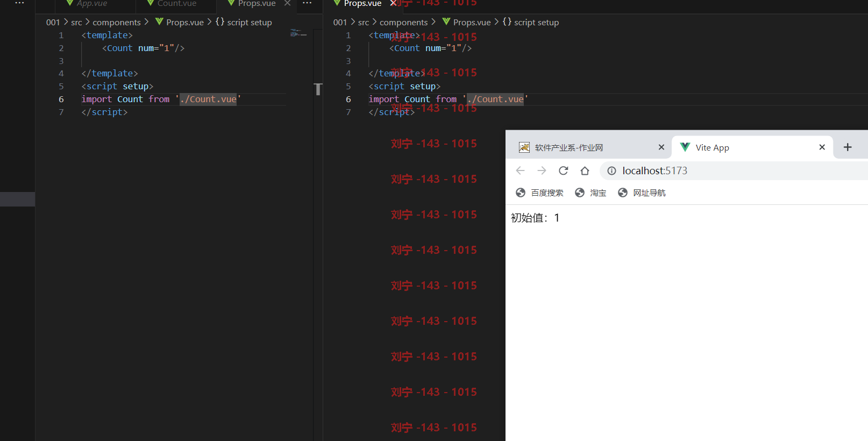Close the left Props.vue tab

[288, 3]
